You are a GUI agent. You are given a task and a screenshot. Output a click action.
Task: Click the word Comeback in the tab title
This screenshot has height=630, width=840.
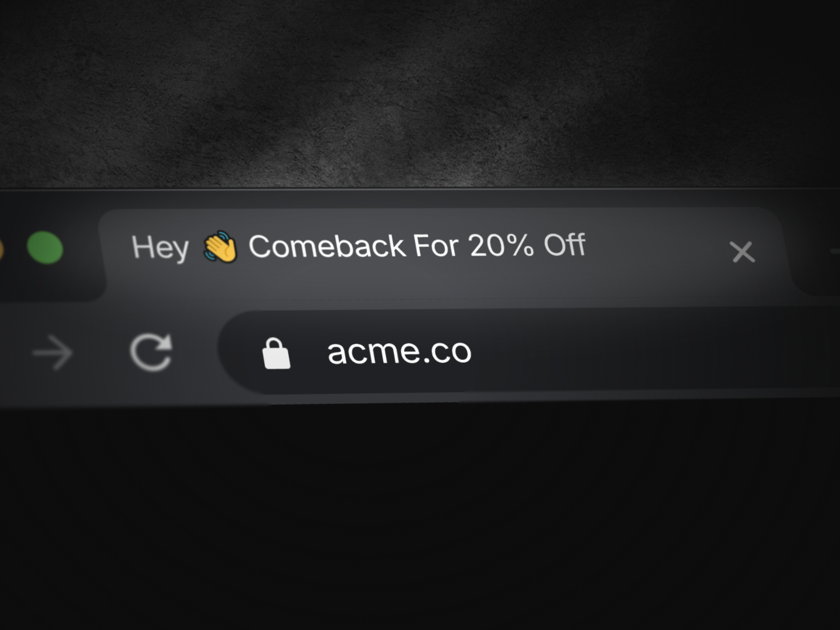coord(327,246)
